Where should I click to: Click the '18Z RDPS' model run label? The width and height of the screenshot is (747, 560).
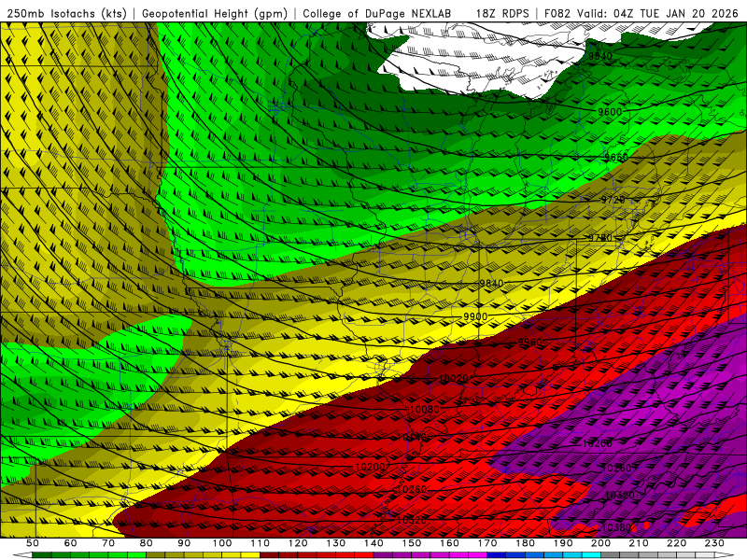tap(502, 13)
